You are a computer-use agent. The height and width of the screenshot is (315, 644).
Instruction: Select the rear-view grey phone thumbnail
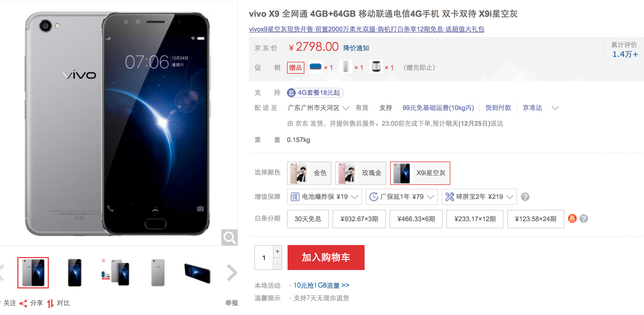(x=158, y=272)
